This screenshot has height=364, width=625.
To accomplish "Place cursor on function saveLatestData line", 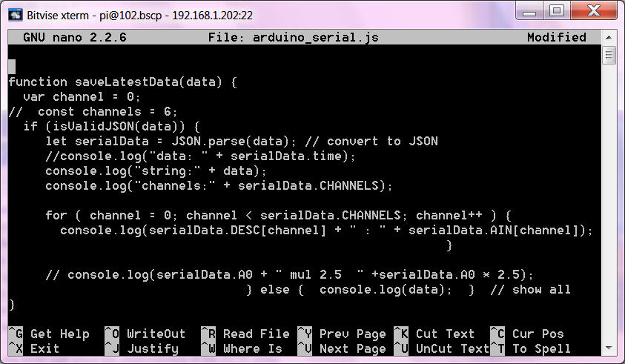I will pos(122,82).
